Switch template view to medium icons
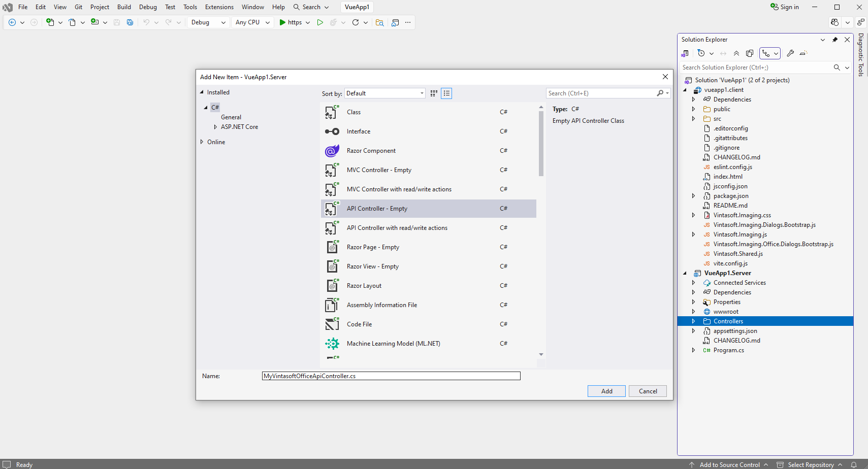 point(434,93)
